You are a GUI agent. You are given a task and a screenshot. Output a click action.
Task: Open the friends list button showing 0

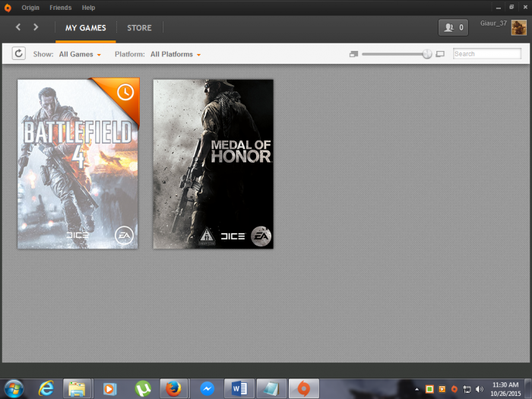point(453,27)
